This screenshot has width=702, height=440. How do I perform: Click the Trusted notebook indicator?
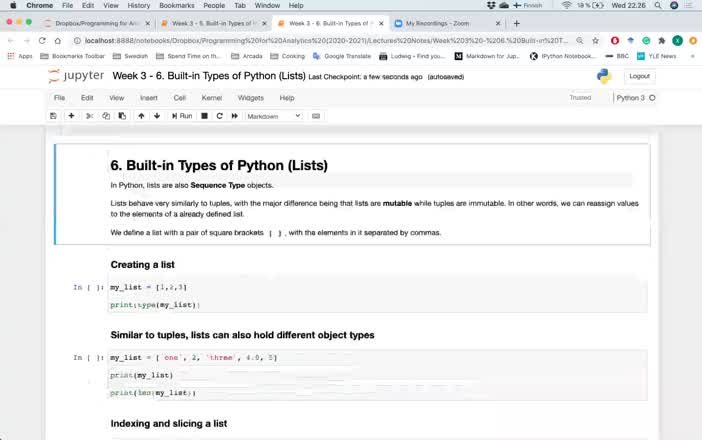pos(580,98)
